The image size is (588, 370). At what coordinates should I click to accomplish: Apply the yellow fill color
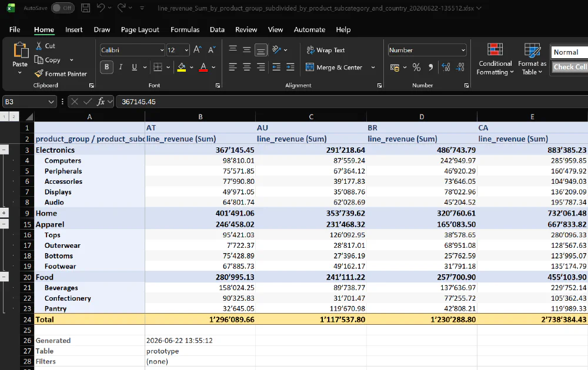(x=182, y=68)
